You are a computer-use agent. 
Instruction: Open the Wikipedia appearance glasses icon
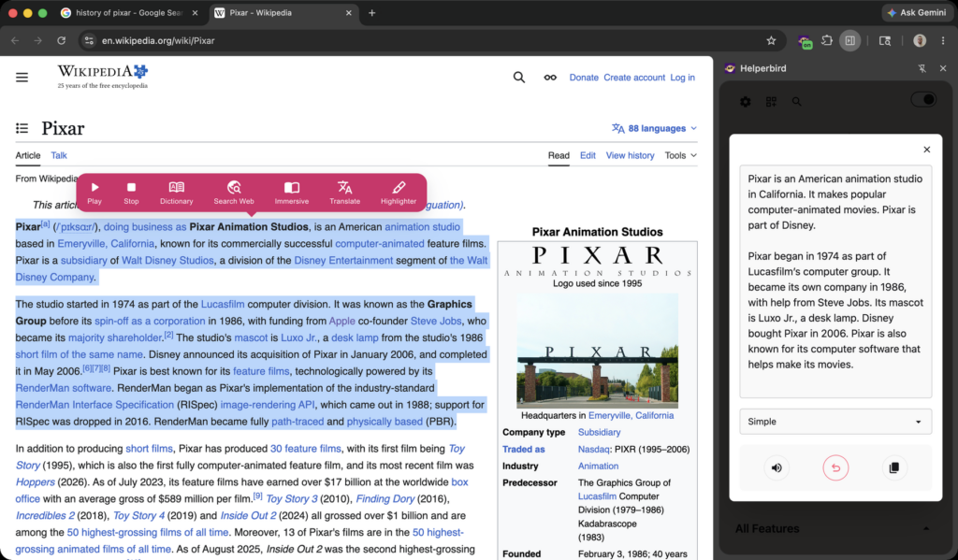pos(550,78)
